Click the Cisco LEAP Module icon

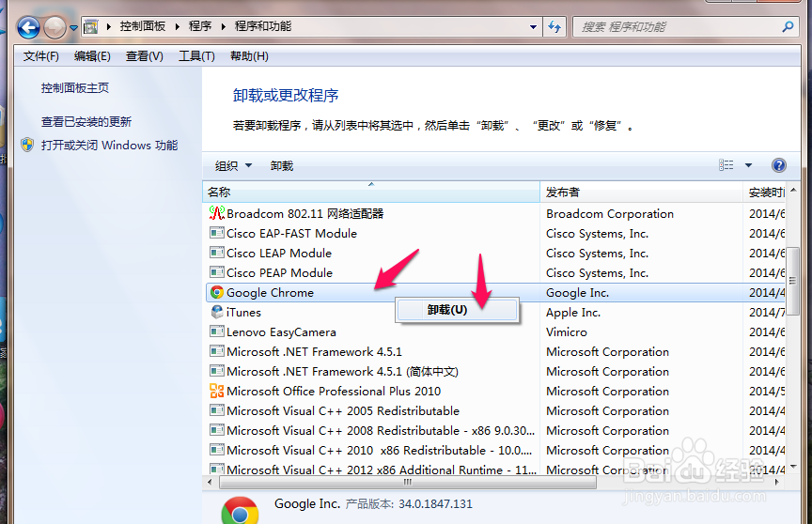coord(217,253)
